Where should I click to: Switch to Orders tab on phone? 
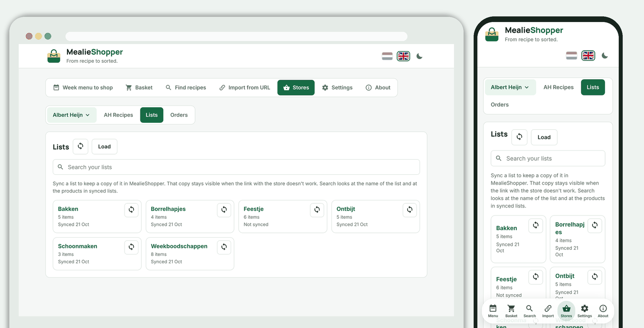point(500,104)
